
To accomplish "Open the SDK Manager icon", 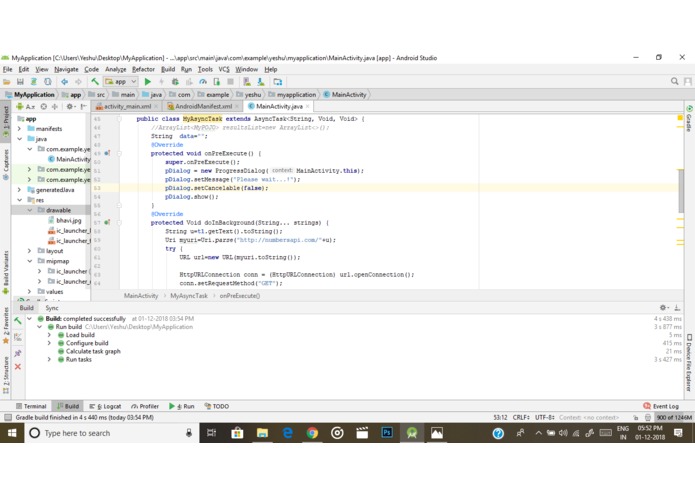I will (261, 82).
